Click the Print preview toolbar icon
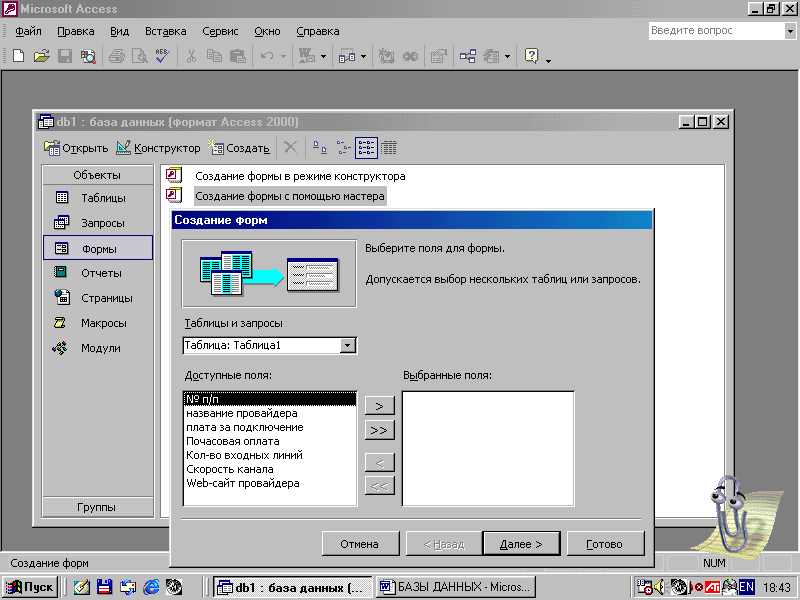The height and width of the screenshot is (600, 800). tap(139, 56)
